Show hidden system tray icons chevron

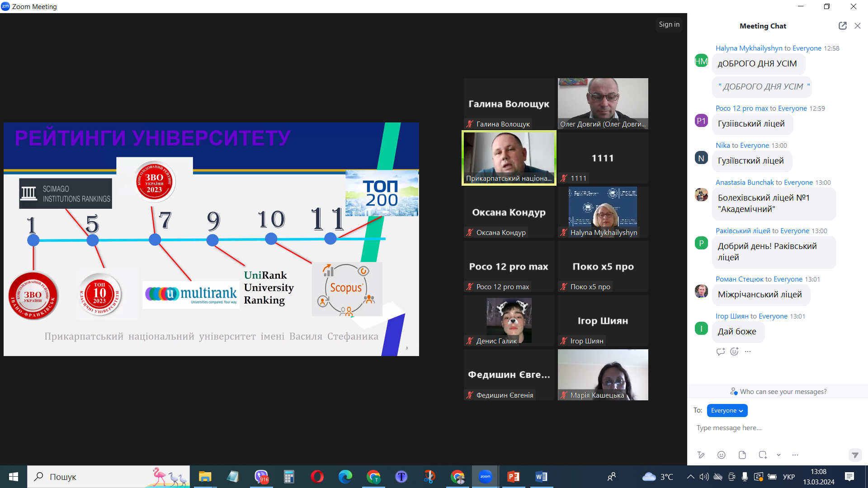(690, 477)
